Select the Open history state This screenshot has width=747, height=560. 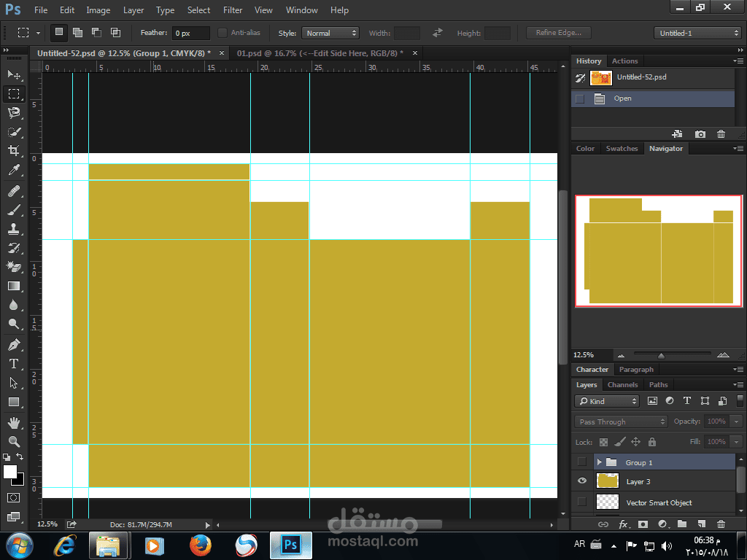653,98
